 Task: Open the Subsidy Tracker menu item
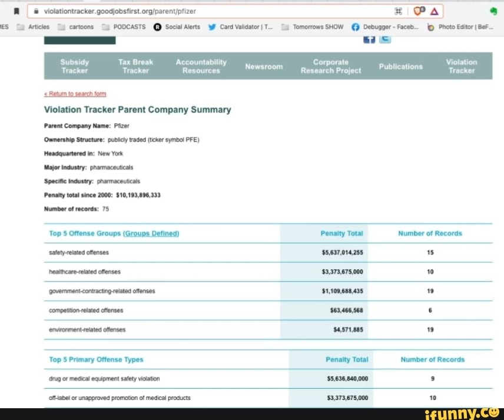pyautogui.click(x=74, y=66)
